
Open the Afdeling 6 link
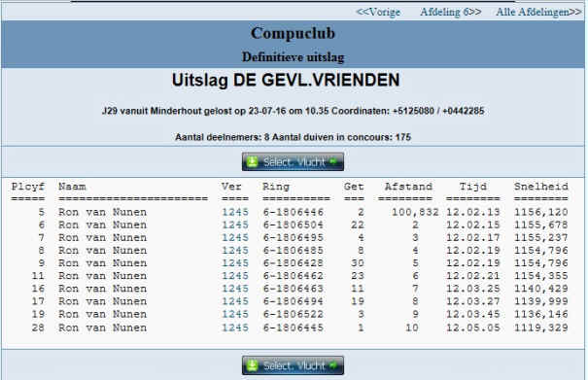pos(450,12)
